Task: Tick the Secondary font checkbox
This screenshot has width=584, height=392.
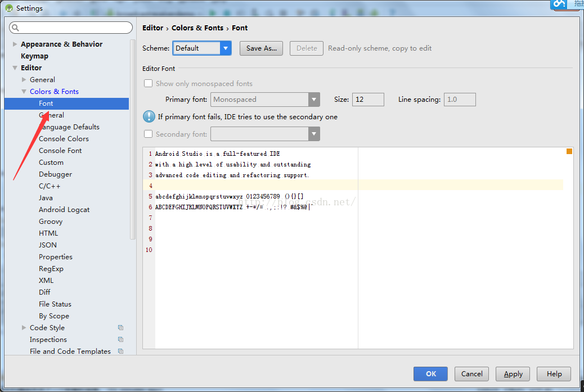Action: [x=148, y=134]
